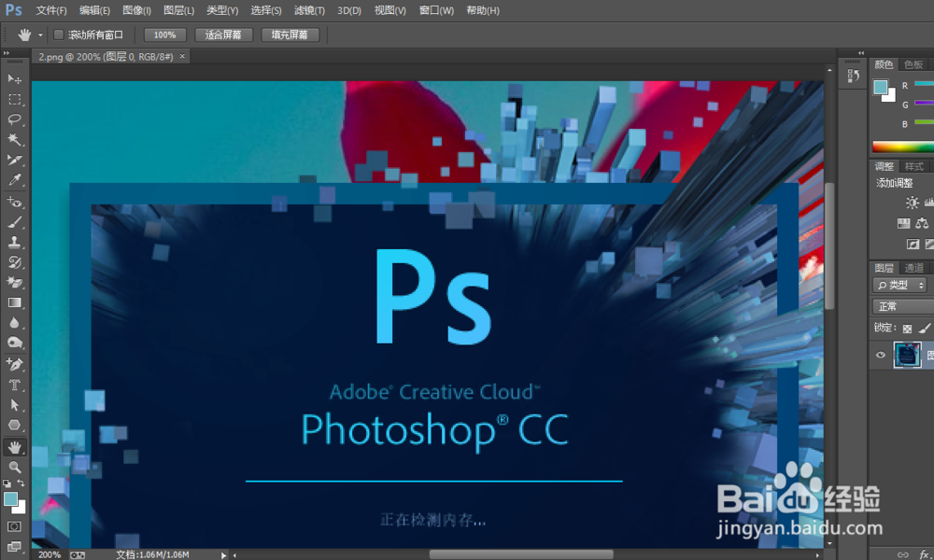This screenshot has width=934, height=560.
Task: Open the 窗口(W) menu
Action: tap(436, 10)
